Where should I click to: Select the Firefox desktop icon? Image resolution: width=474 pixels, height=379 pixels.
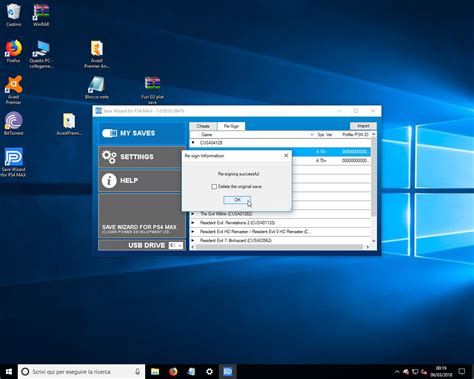tap(13, 52)
